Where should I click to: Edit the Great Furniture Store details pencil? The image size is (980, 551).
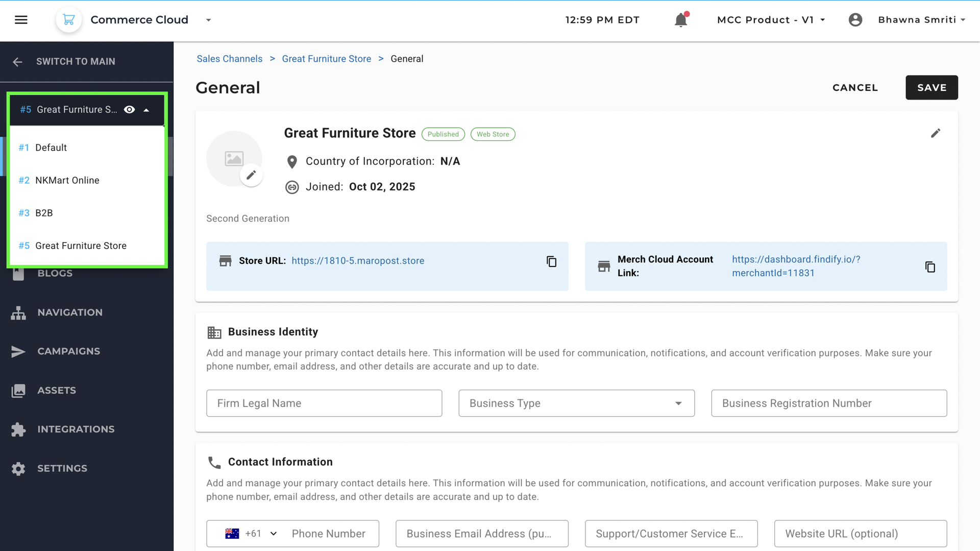(x=935, y=133)
